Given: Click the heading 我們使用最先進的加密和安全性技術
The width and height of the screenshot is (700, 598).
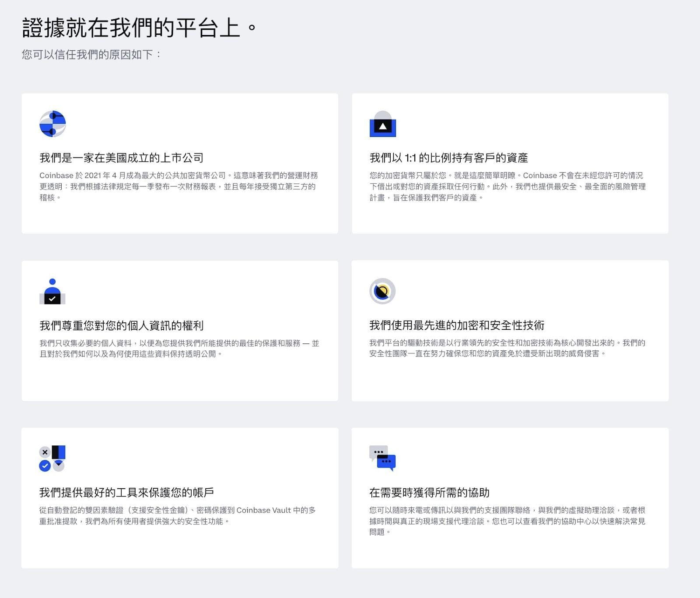Looking at the screenshot, I should click(x=457, y=325).
